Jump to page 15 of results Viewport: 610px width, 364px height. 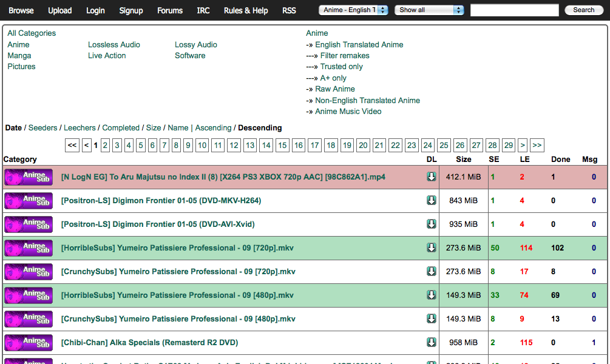click(282, 146)
